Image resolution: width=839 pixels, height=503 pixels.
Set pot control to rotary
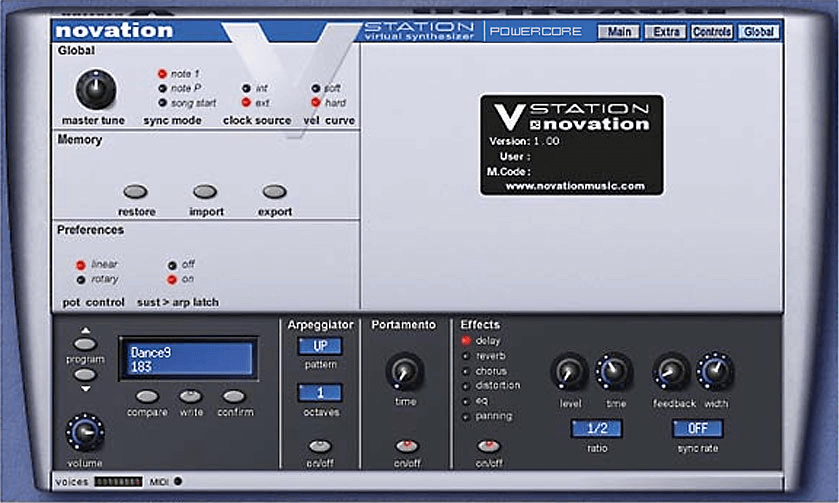tap(81, 280)
